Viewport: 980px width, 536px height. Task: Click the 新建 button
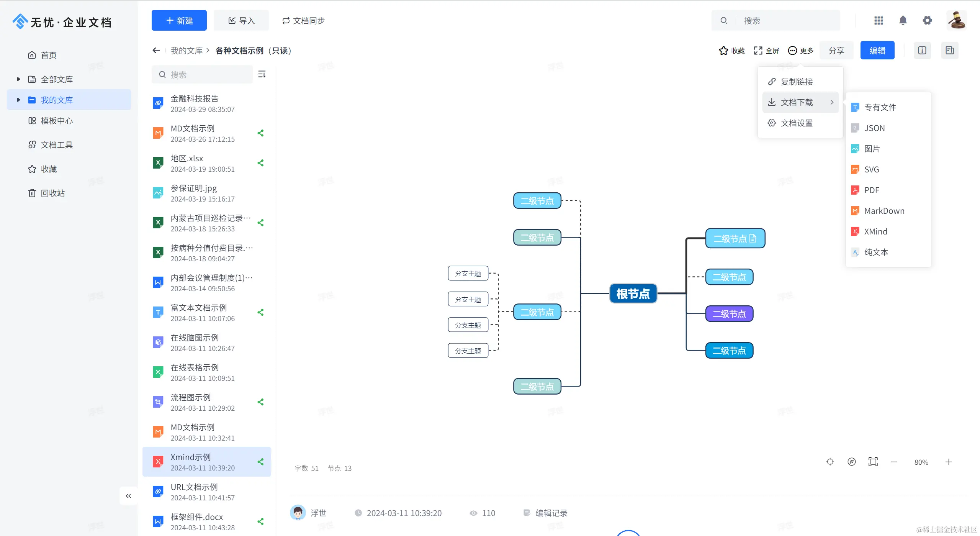pos(179,20)
